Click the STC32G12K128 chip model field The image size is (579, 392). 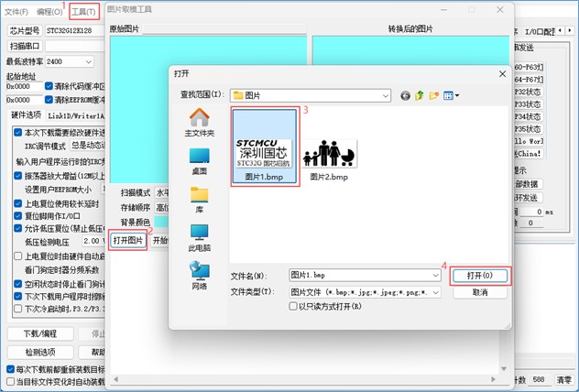click(75, 30)
